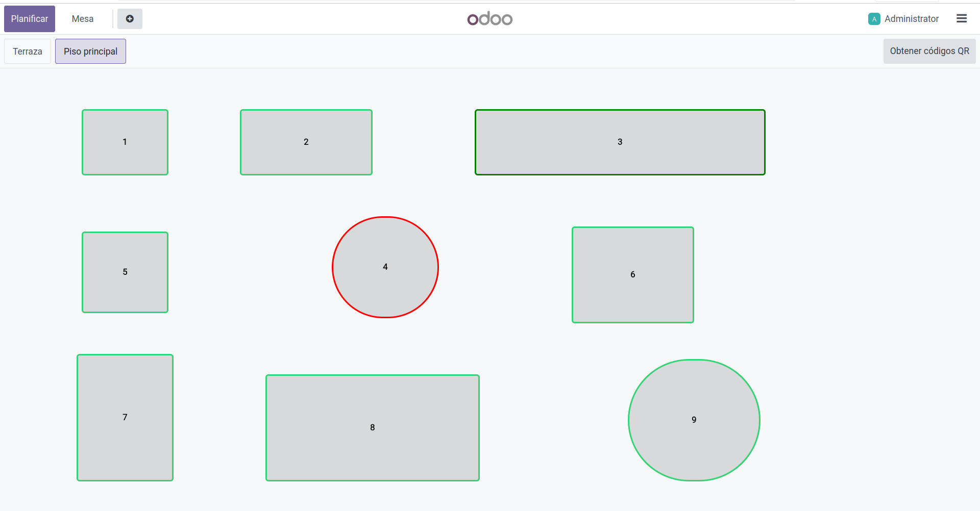
Task: Click the Mesa button
Action: (83, 19)
